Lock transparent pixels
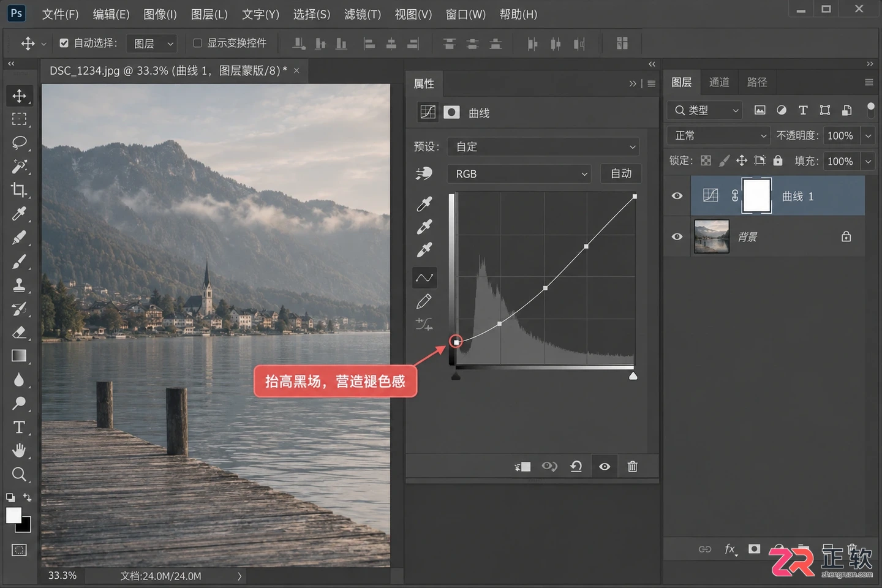The width and height of the screenshot is (882, 588). 706,160
